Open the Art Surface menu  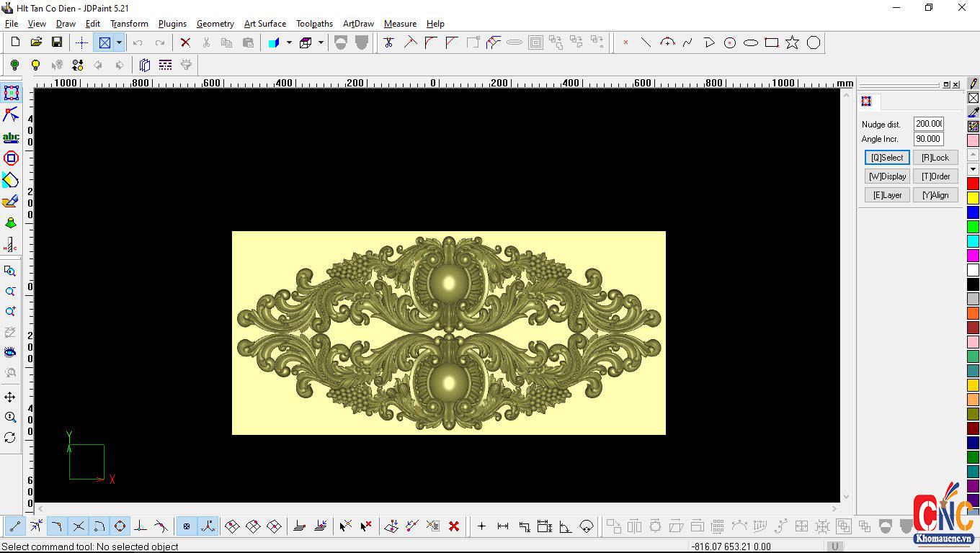(264, 23)
